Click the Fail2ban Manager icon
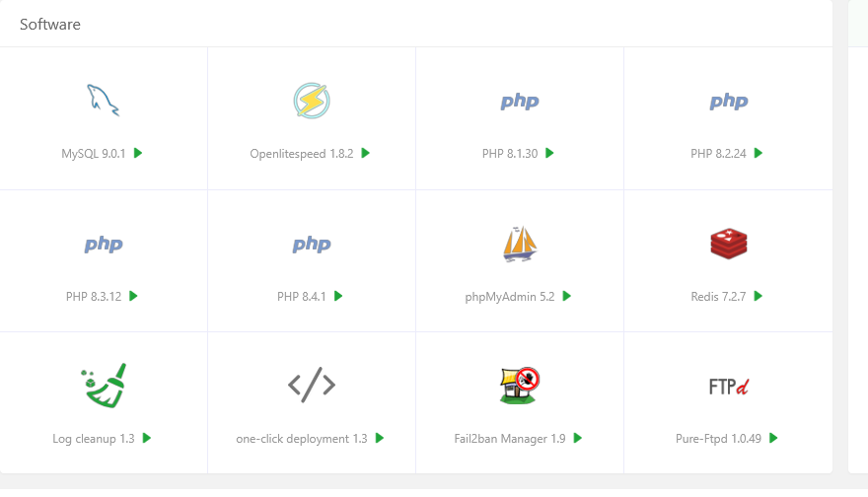 point(520,385)
